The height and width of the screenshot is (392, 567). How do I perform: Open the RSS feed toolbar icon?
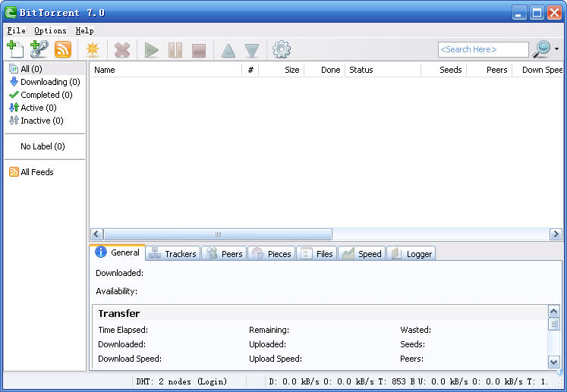63,50
